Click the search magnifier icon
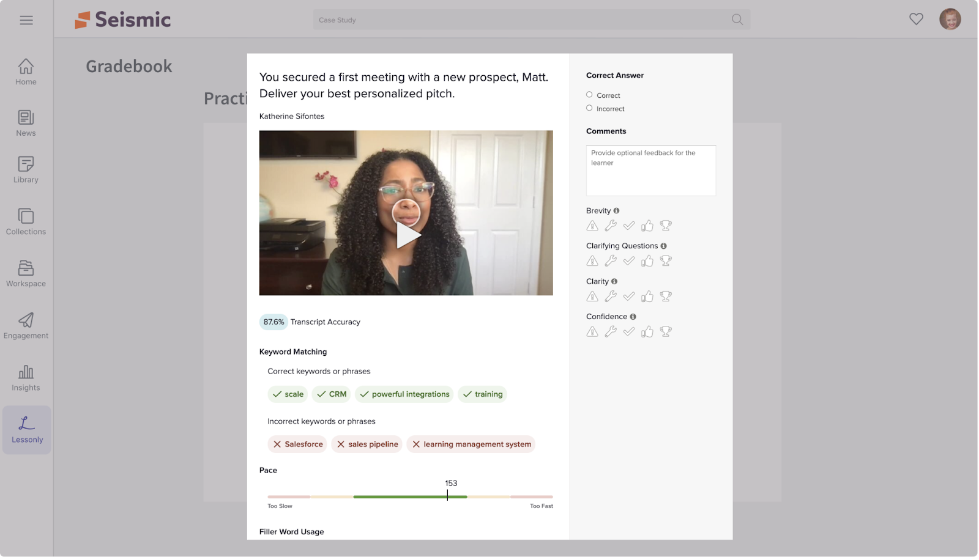The image size is (979, 560). (x=738, y=20)
